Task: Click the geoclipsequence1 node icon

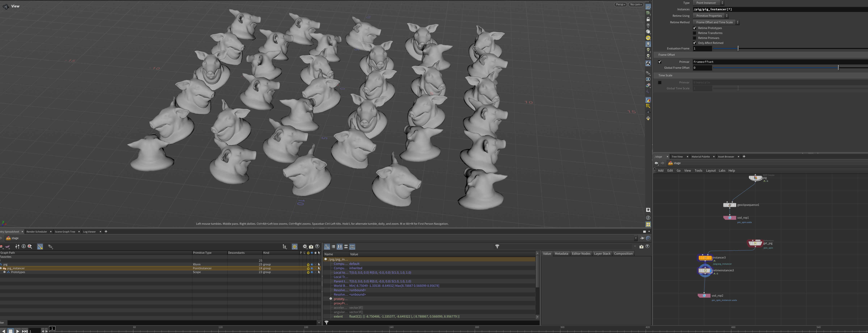Action: (730, 205)
